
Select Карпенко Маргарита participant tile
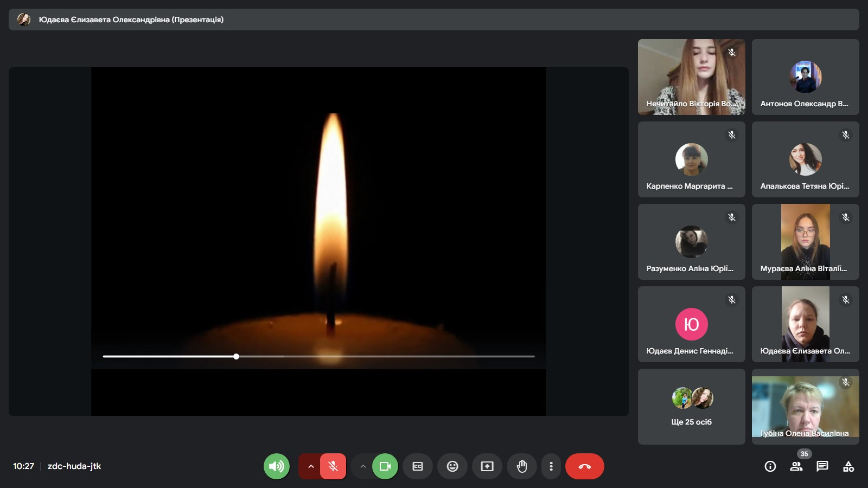click(x=692, y=159)
